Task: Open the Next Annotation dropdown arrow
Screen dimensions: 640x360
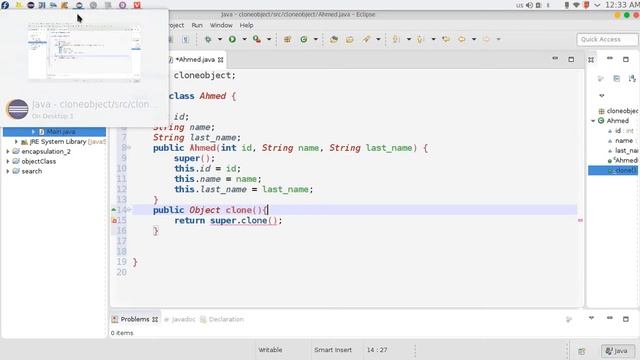Action: click(x=409, y=39)
